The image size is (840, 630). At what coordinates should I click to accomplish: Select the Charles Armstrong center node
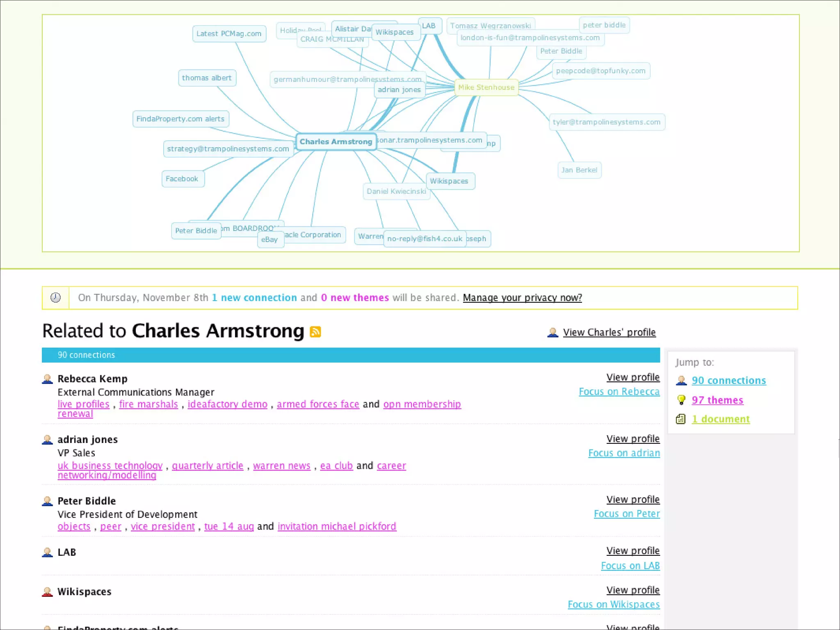(x=336, y=142)
